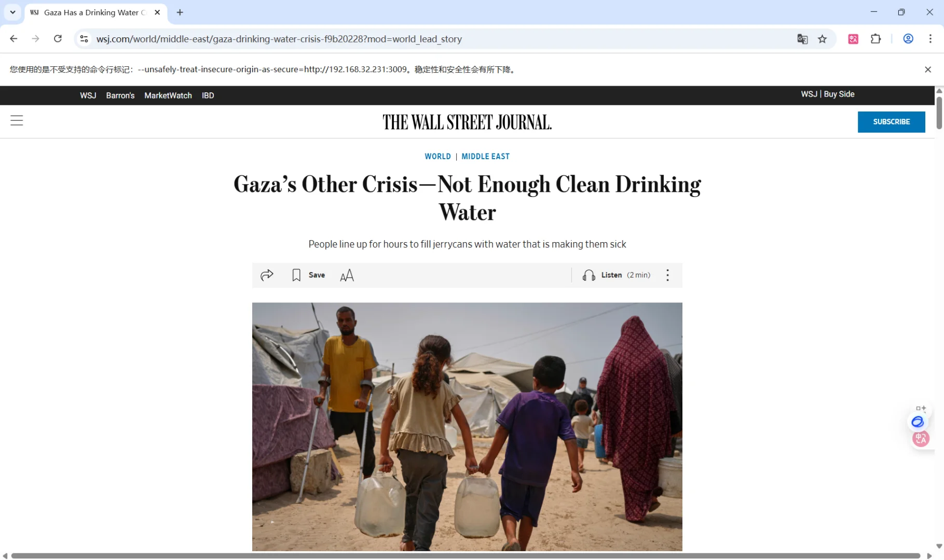Open the browser extensions puzzle icon

pos(875,39)
